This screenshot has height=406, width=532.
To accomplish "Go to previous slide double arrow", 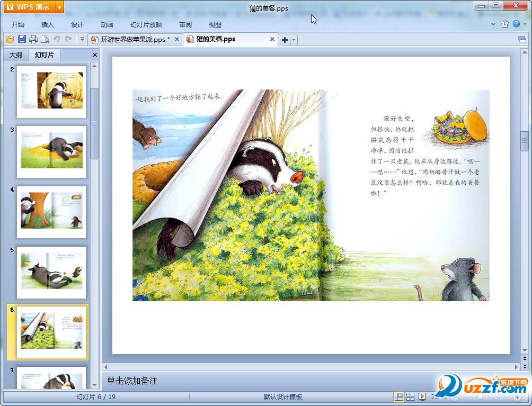I will (525, 358).
